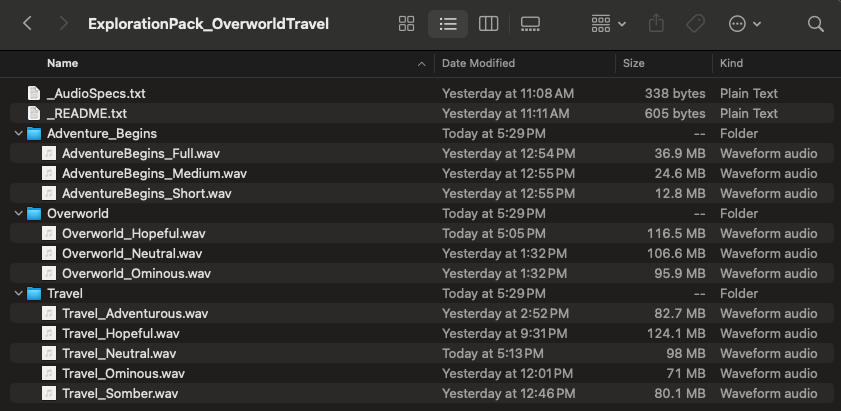Screen dimensions: 841x411
Task: Open the More actions ellipsis menu
Action: coord(745,23)
